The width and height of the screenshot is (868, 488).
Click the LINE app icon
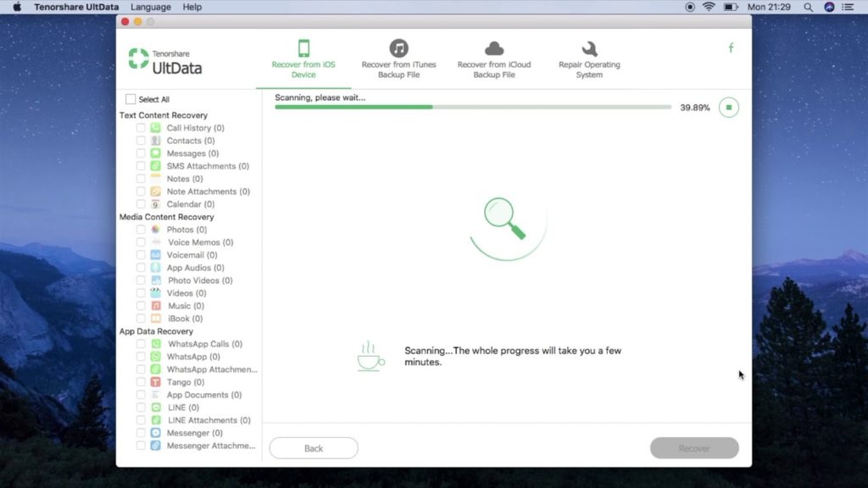pos(156,408)
